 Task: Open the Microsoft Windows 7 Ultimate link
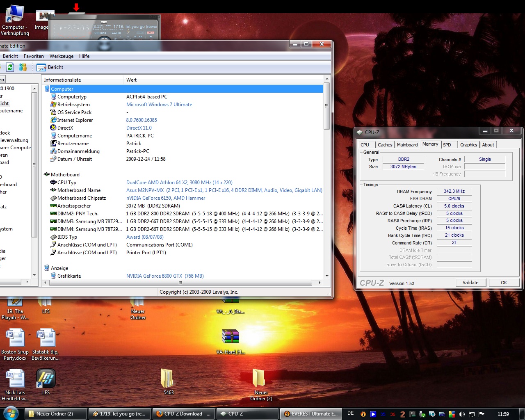pos(159,105)
